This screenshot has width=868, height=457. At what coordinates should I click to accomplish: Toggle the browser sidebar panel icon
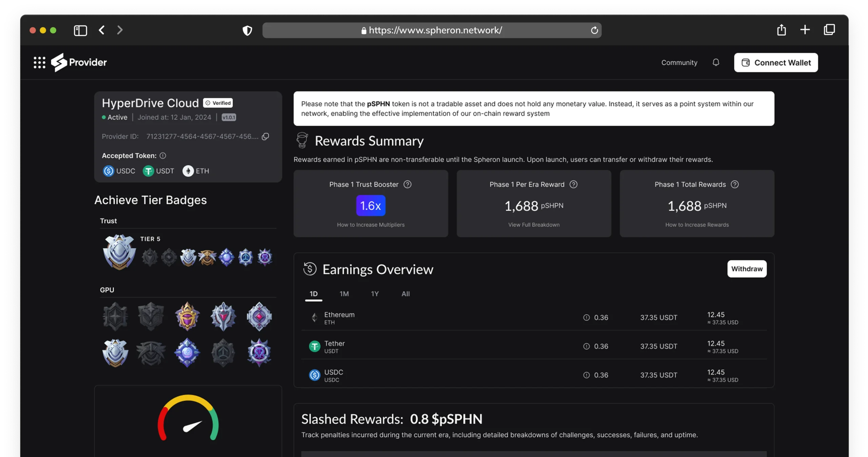[80, 30]
